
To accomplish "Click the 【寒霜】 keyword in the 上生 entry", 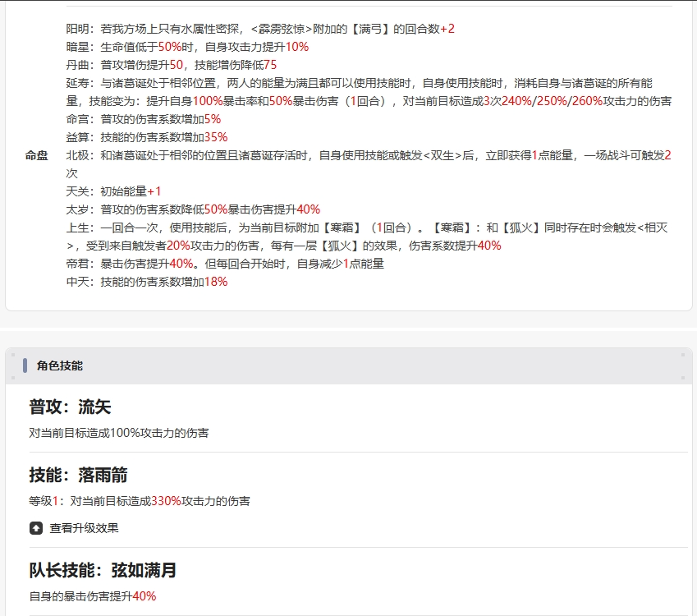I will tap(345, 228).
